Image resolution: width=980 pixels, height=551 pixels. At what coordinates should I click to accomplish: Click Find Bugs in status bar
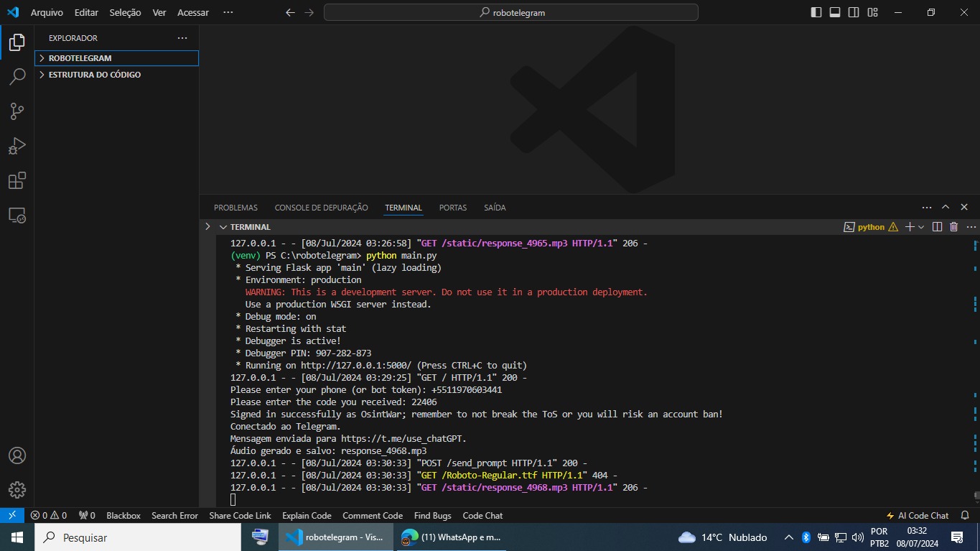click(x=433, y=515)
